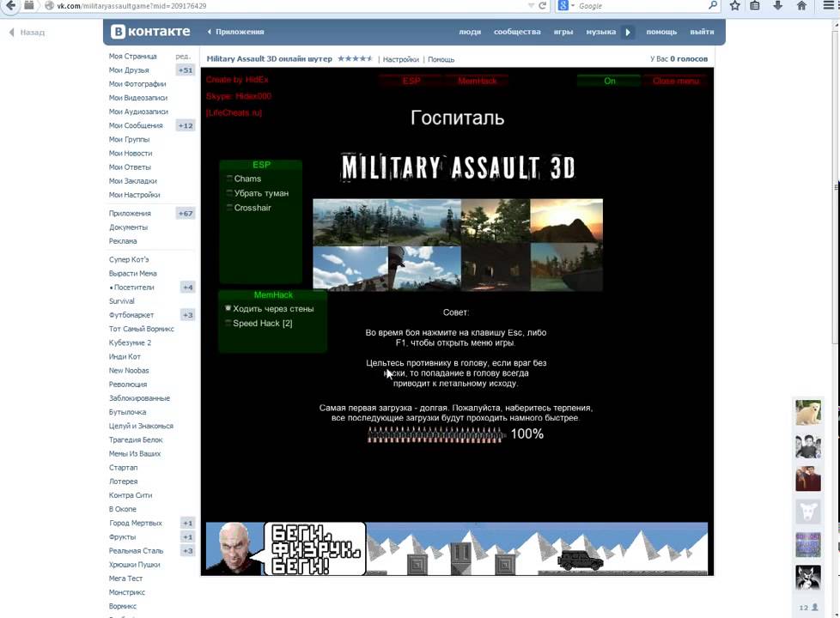Viewport: 840px width, 618px height.
Task: Toggle the green On button
Action: pos(609,81)
